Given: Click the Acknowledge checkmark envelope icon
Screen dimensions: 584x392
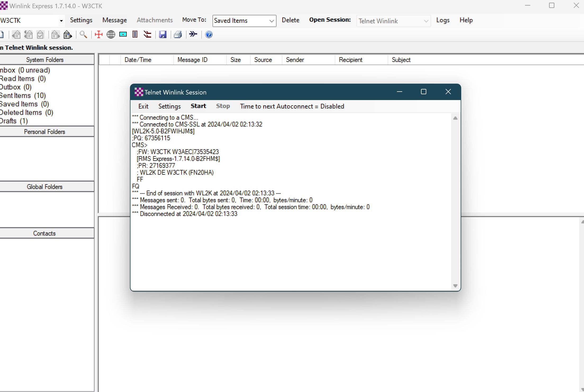Looking at the screenshot, I should [40, 34].
